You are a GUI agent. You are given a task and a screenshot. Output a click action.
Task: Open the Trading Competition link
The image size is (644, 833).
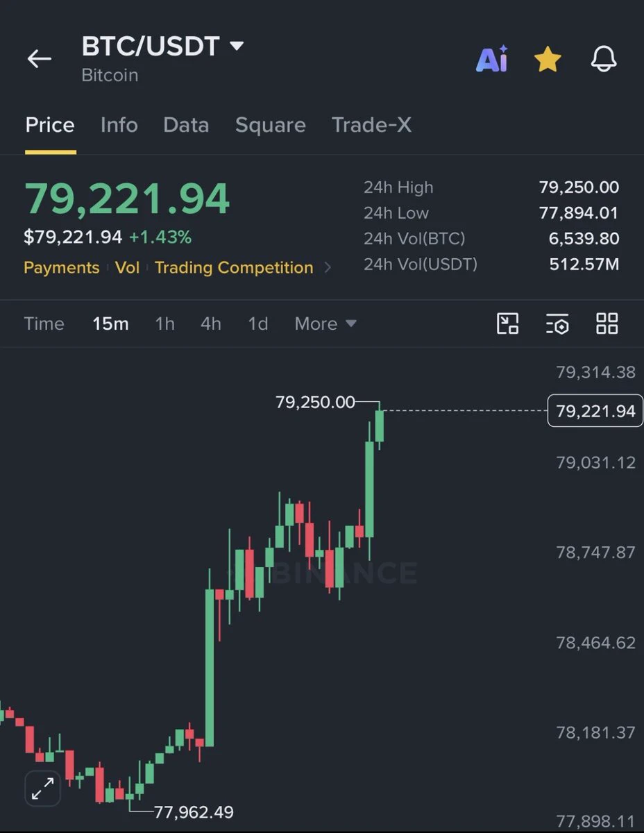pos(234,268)
